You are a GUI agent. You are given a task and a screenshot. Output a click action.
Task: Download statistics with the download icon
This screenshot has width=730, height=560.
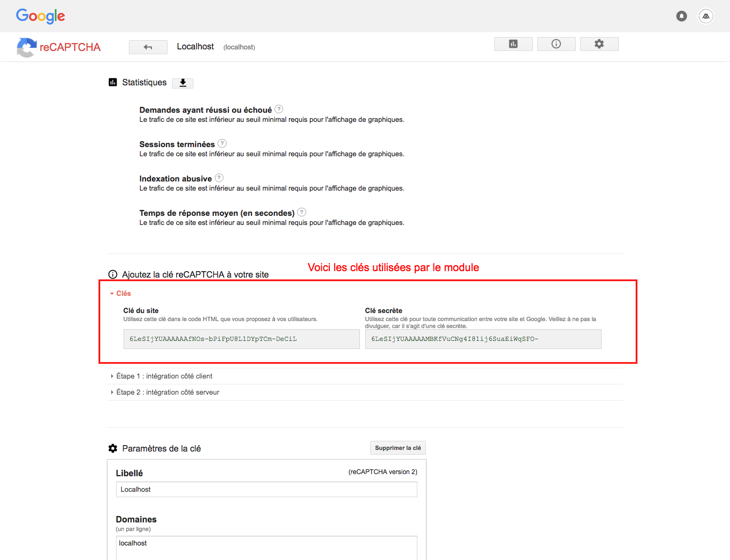(x=183, y=83)
